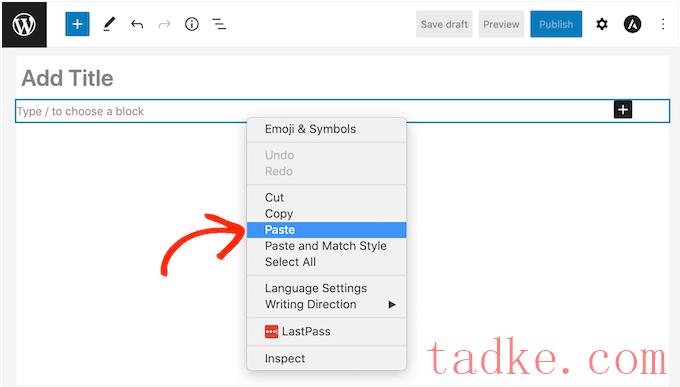Undo using the toolbar arrow
This screenshot has width=680, height=387.
coord(137,24)
